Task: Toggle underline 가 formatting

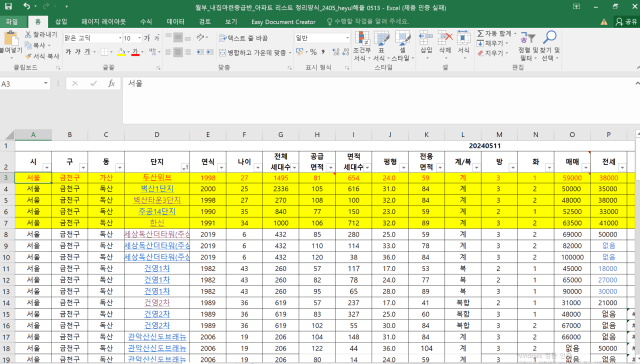Action: pos(87,52)
